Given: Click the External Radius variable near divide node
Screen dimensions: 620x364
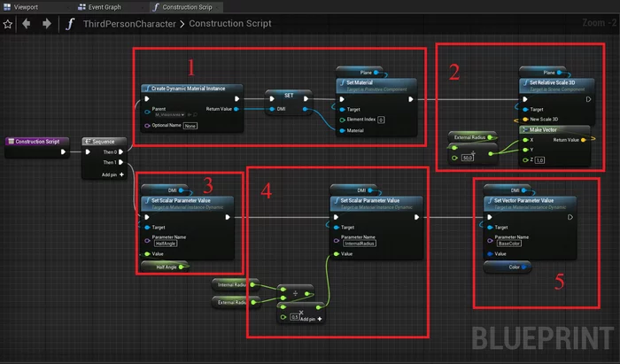Looking at the screenshot, I should point(236,302).
